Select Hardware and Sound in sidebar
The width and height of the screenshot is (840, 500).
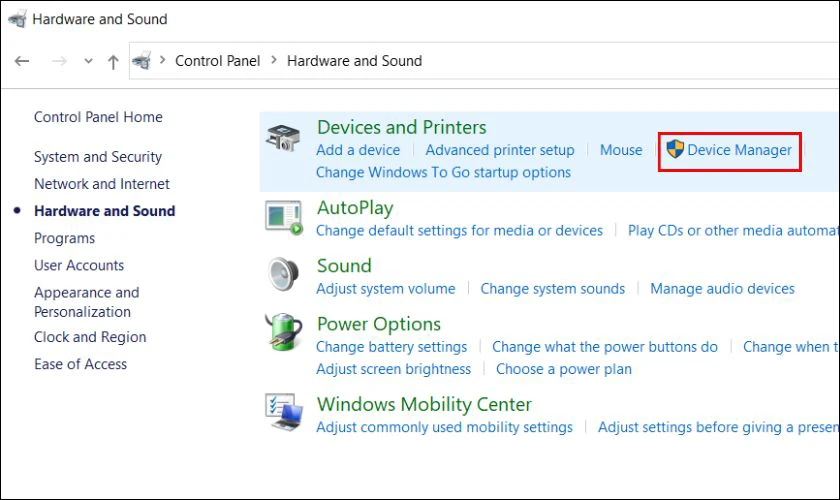(104, 211)
